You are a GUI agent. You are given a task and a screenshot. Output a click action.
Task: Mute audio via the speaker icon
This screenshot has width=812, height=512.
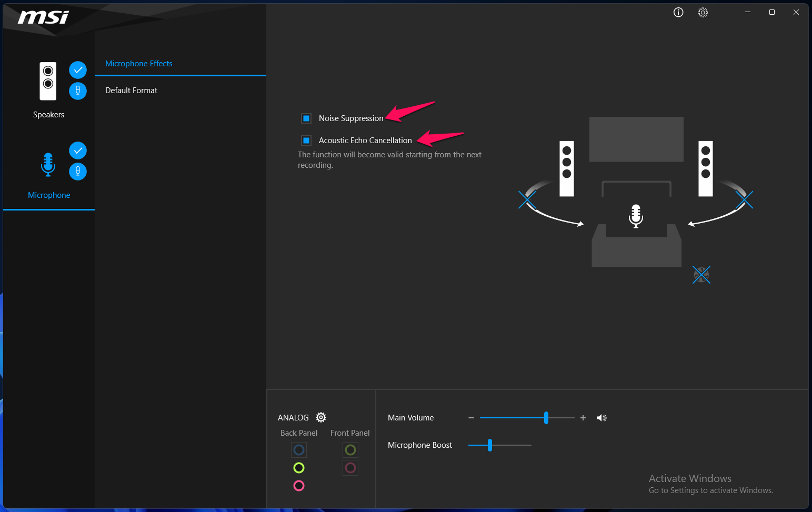point(602,417)
